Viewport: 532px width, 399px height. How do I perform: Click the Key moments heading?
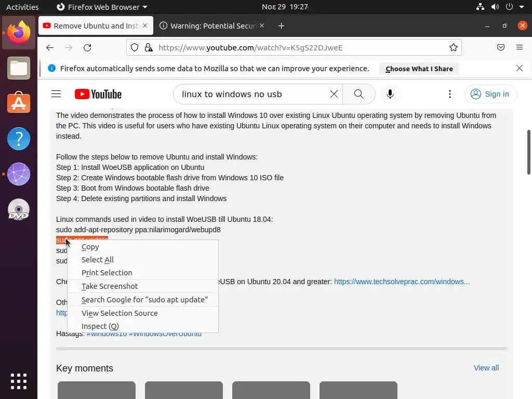click(x=85, y=368)
